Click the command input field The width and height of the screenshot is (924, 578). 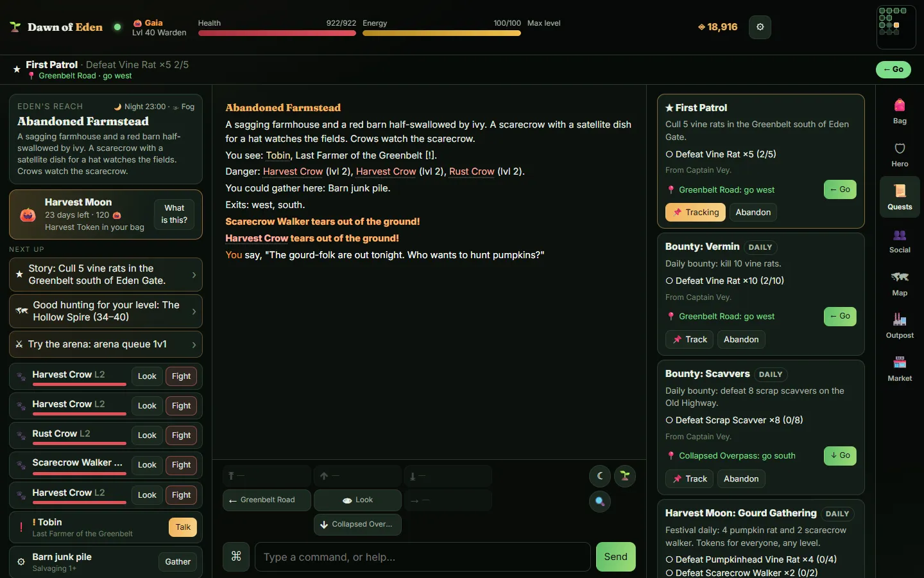coord(423,557)
